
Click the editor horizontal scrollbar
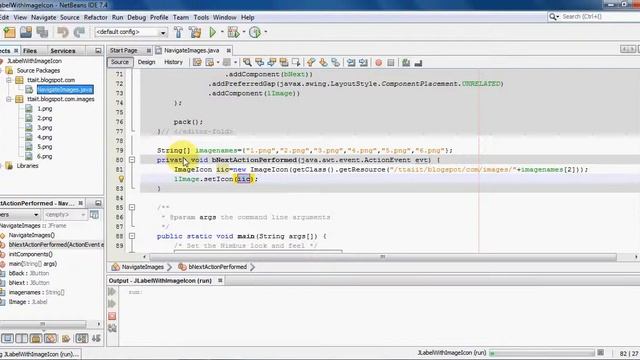point(382,257)
